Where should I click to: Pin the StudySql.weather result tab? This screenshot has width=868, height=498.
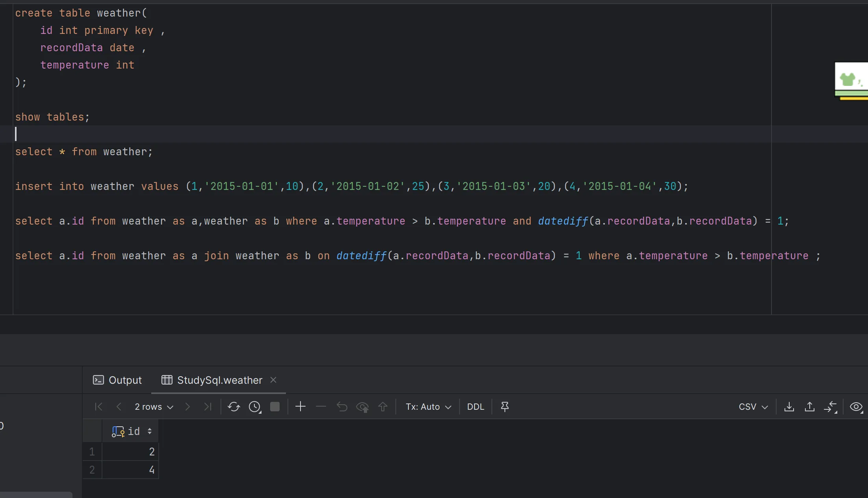[505, 407]
